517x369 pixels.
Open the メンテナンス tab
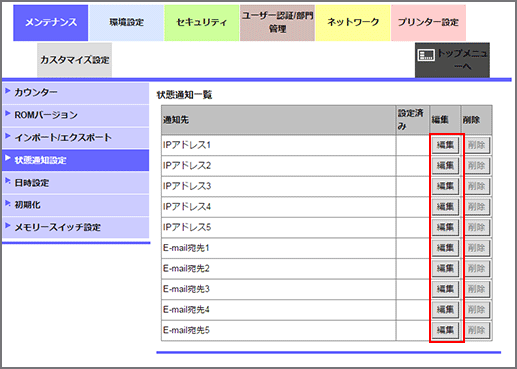[51, 23]
